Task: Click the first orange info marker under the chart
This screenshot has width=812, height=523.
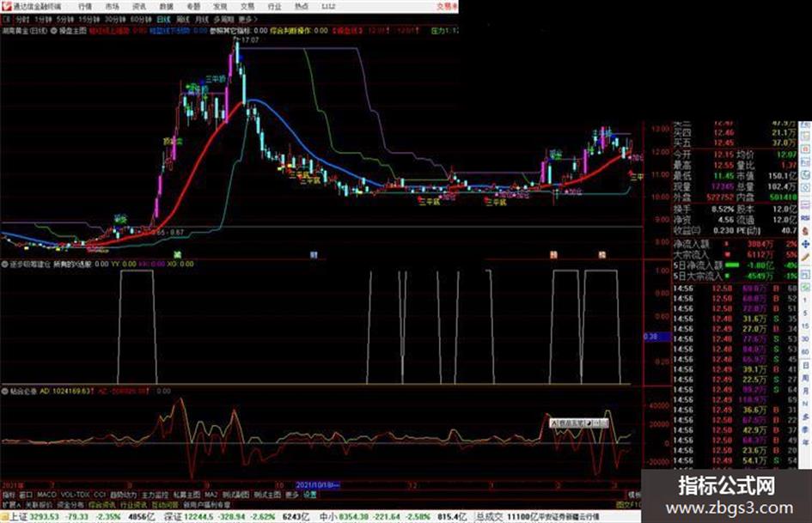Action: point(553,254)
